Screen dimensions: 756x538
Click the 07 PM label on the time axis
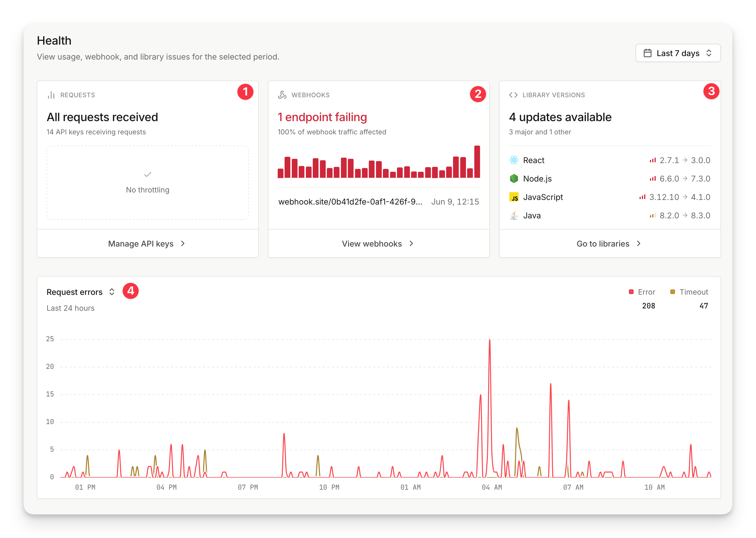click(247, 487)
